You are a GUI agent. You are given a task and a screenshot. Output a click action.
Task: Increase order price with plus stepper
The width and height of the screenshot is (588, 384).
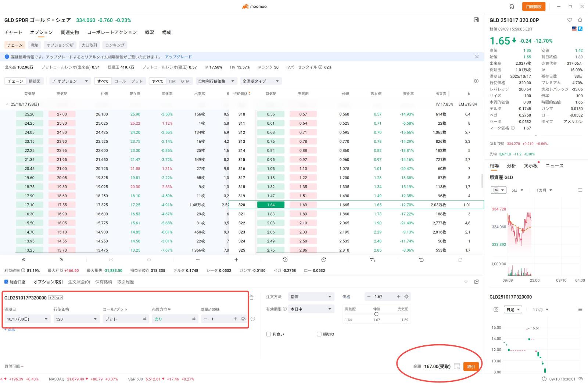(x=398, y=296)
